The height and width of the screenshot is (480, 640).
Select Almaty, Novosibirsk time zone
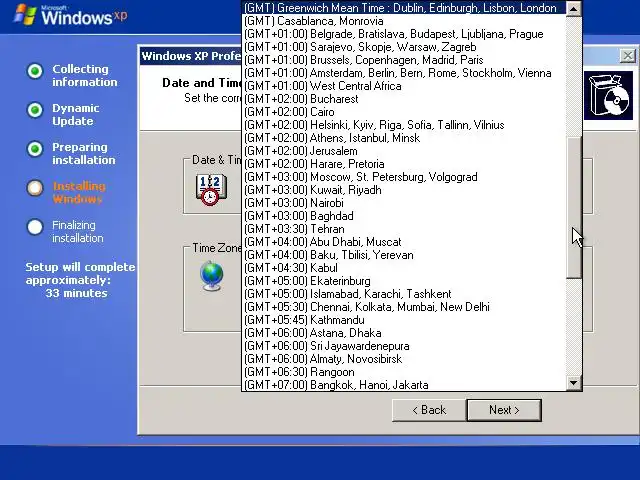404,359
